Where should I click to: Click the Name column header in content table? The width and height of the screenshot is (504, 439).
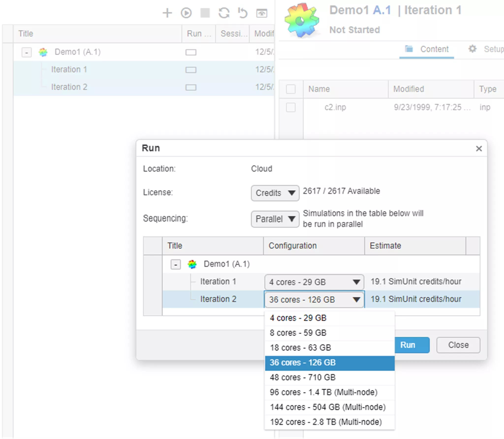pos(346,89)
